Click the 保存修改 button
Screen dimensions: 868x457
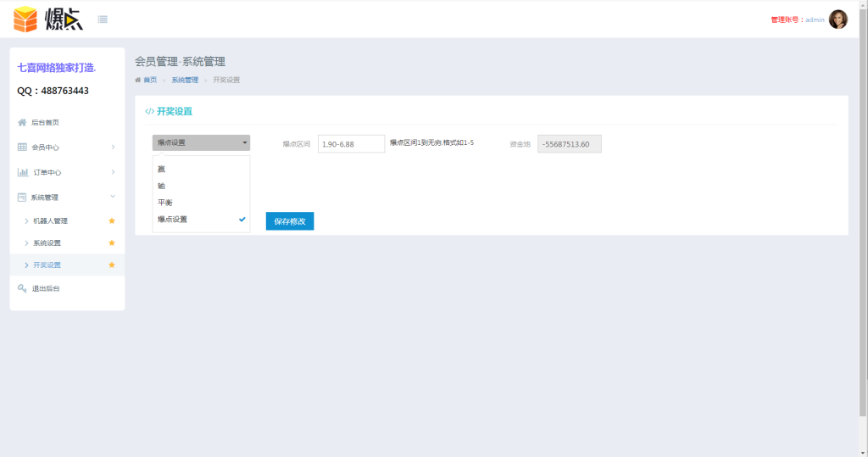[x=290, y=221]
